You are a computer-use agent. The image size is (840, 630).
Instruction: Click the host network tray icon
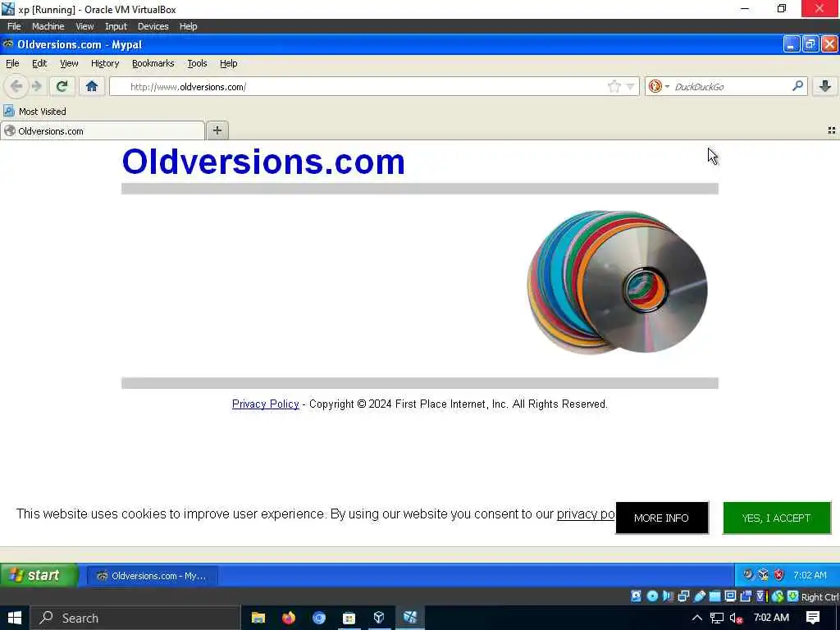tap(717, 619)
